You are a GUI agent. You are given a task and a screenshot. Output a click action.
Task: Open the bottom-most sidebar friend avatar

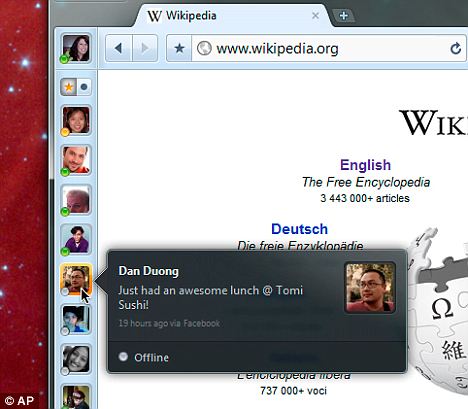[x=76, y=397]
